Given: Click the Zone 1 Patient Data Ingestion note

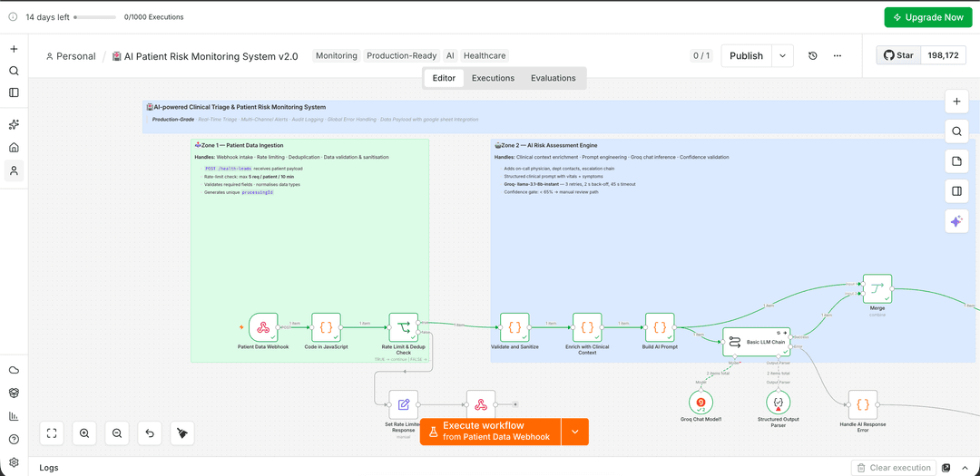Looking at the screenshot, I should (310, 250).
